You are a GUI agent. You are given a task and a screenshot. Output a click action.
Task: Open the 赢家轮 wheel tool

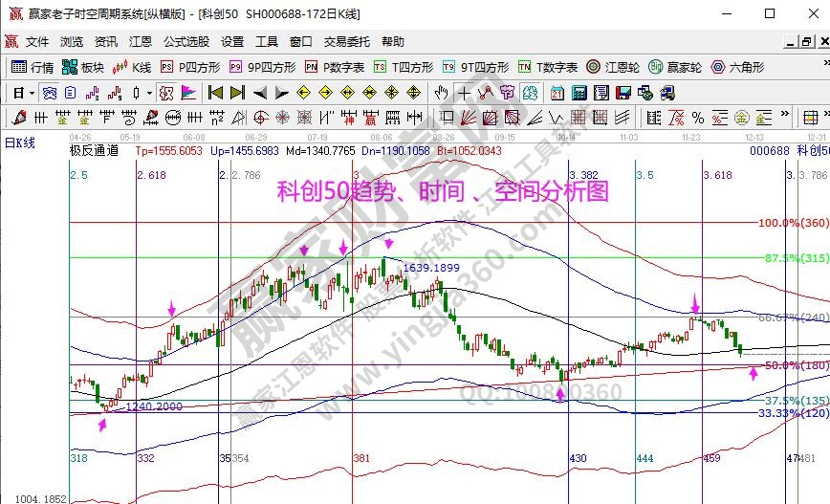[x=674, y=68]
